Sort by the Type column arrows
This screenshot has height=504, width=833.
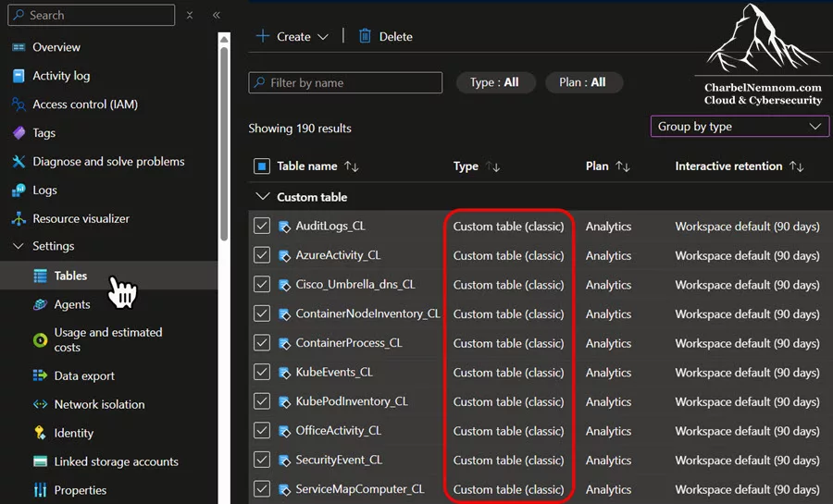click(x=493, y=166)
